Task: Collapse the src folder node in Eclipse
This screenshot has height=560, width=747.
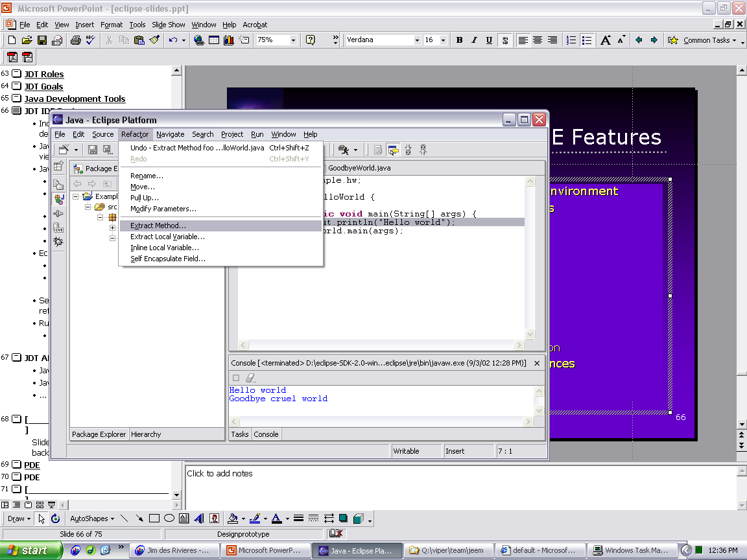Action: tap(88, 207)
